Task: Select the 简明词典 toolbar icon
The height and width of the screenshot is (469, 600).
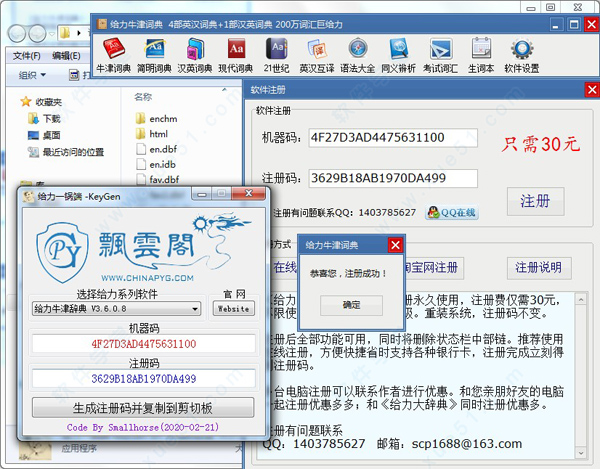Action: (154, 52)
